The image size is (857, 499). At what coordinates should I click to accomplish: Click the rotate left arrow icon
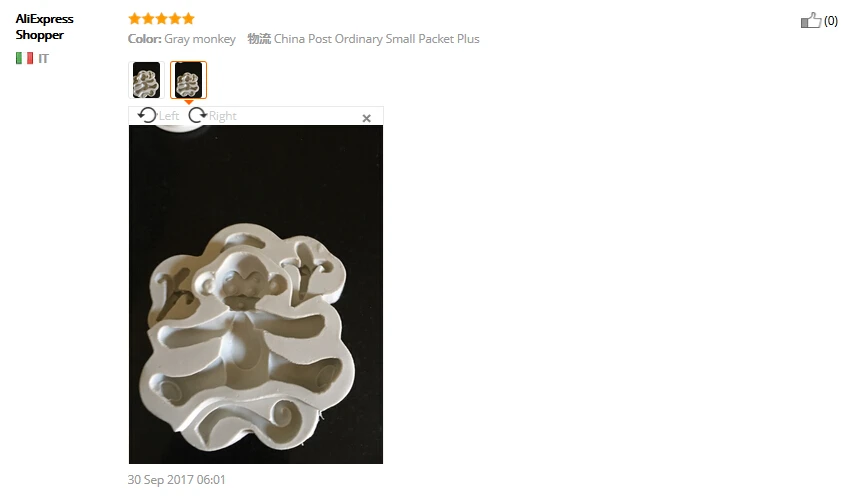click(147, 115)
